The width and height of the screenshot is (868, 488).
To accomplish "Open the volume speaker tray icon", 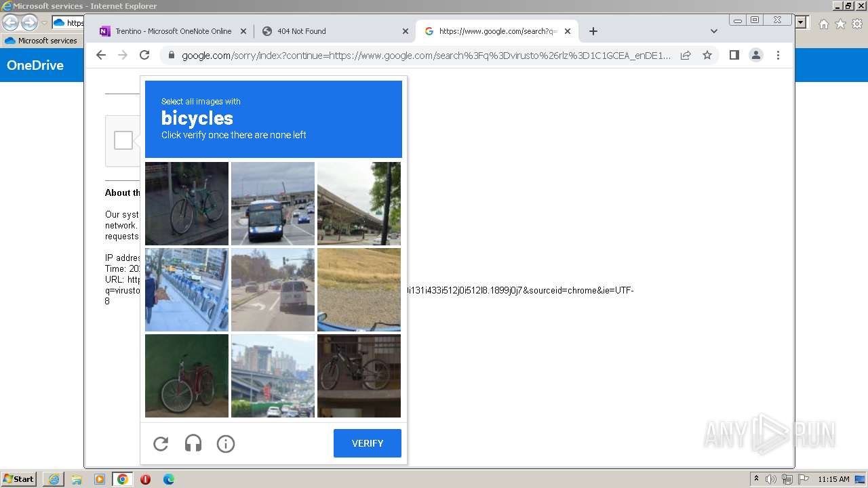I will pos(771,479).
